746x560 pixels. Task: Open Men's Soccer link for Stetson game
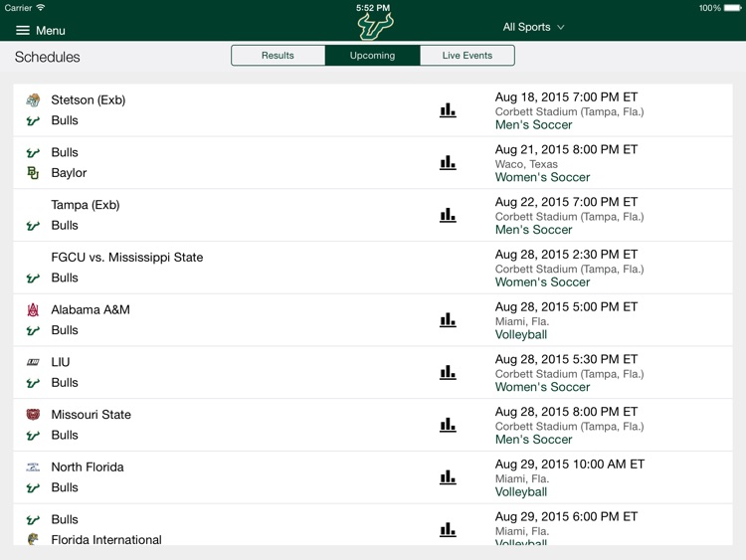coord(533,124)
